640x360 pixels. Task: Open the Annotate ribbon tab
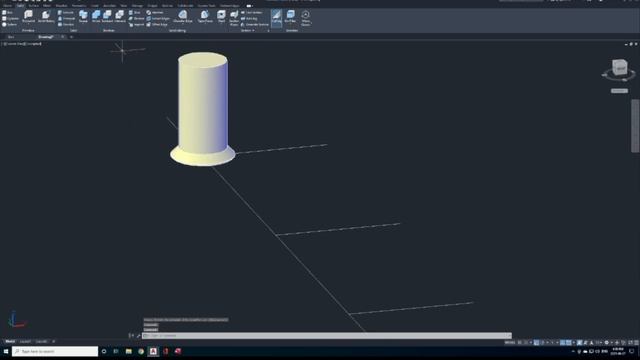[109, 6]
